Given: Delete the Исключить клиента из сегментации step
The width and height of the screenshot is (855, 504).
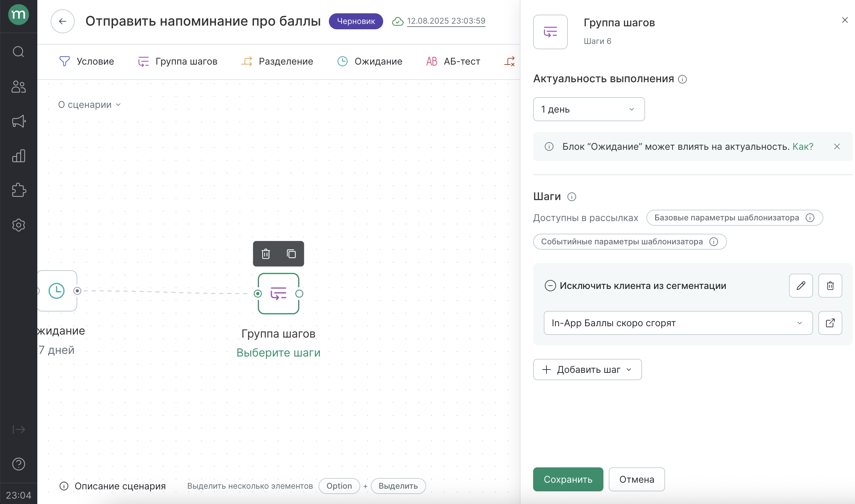Looking at the screenshot, I should tap(830, 286).
